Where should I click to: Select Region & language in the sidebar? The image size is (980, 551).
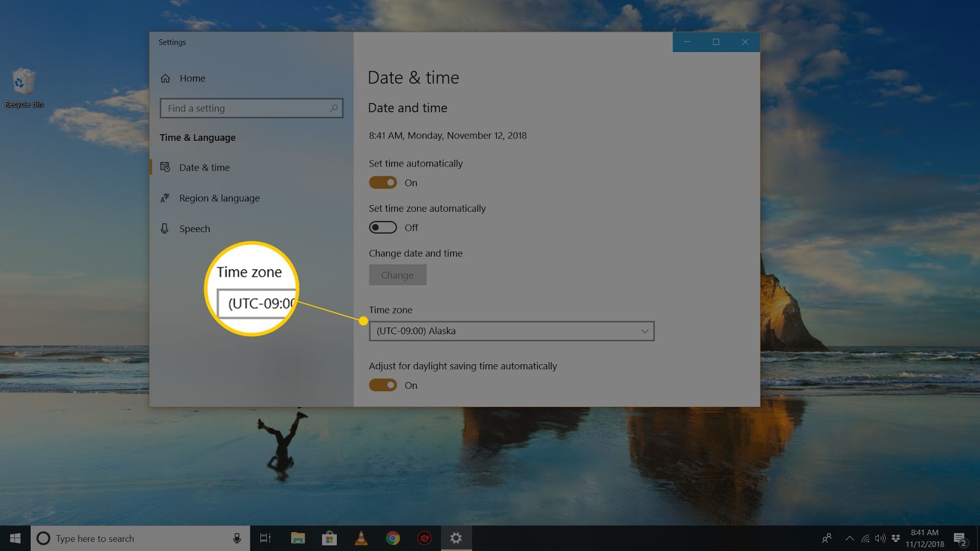click(219, 198)
